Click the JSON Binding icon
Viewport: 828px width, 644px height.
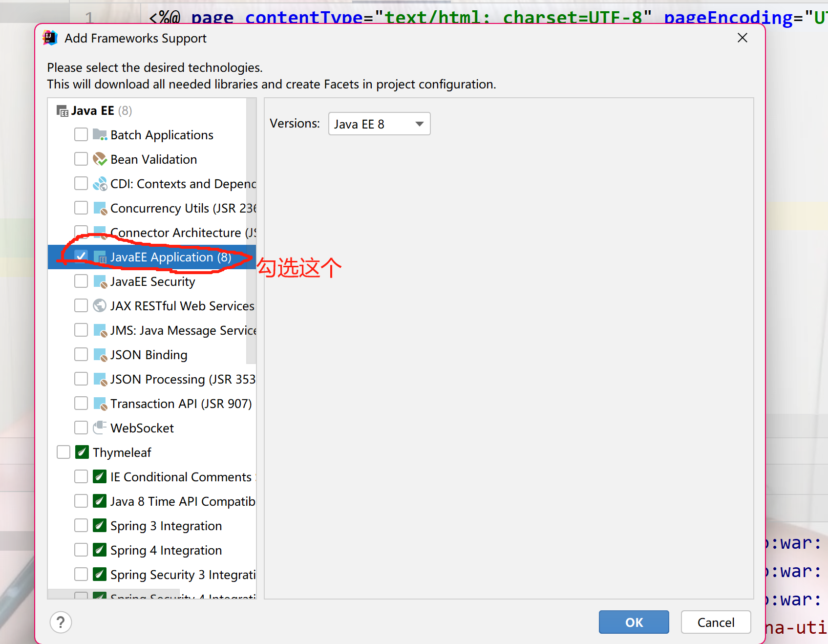[100, 354]
